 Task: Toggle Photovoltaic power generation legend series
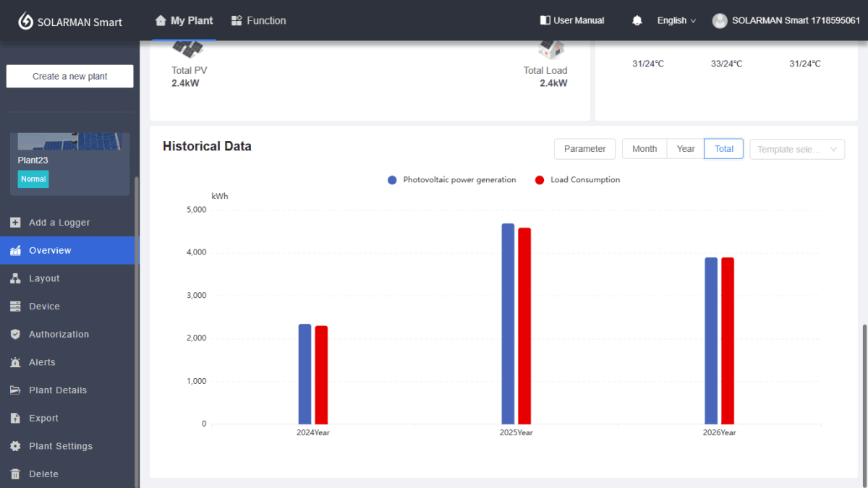click(452, 180)
